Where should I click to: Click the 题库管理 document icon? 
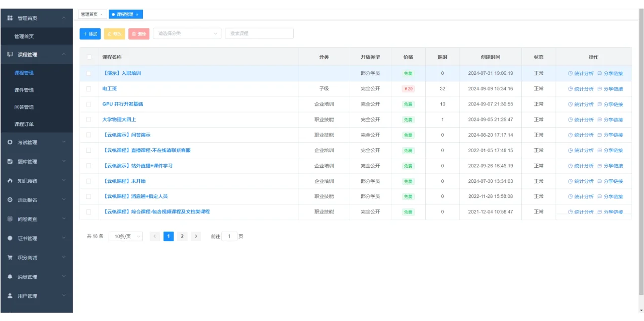tap(10, 161)
